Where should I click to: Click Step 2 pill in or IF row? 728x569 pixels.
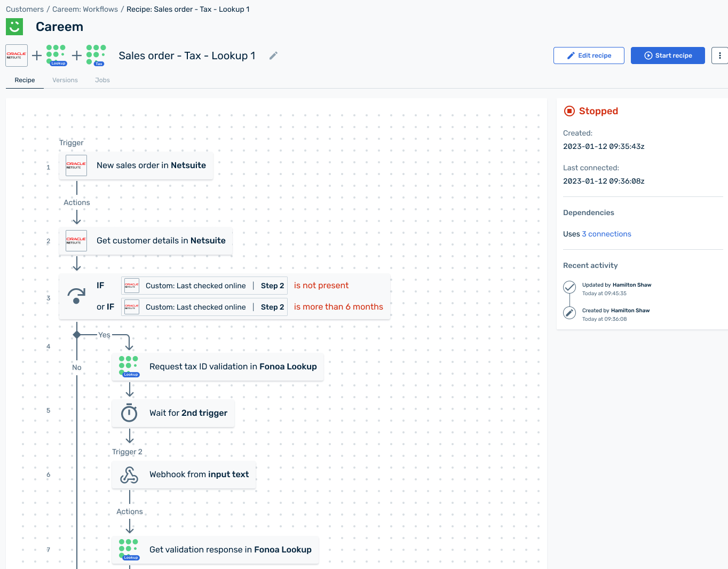coord(272,307)
